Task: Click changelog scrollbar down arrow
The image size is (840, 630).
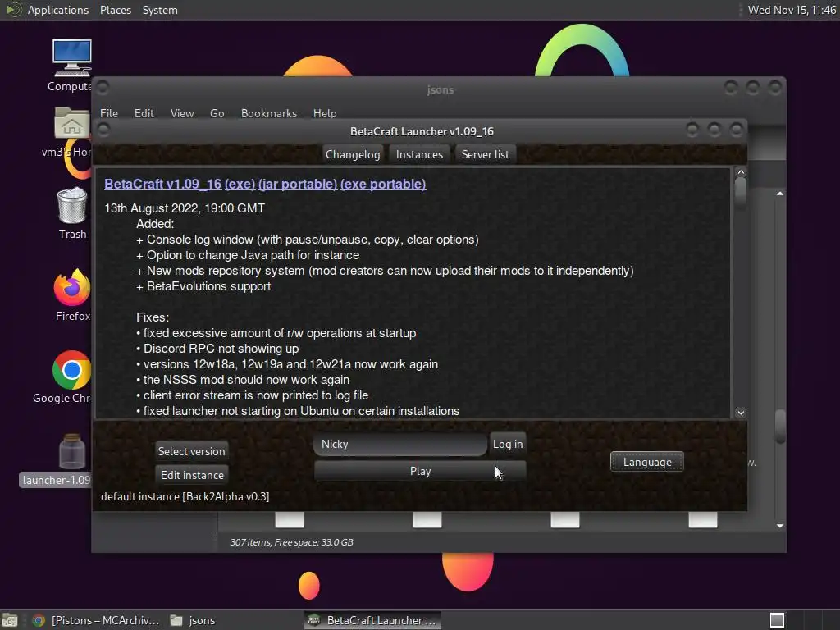Action: [741, 413]
